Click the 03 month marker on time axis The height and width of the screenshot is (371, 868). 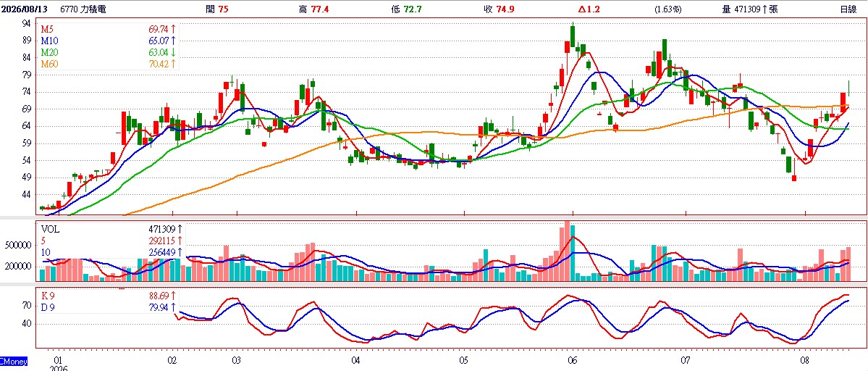pyautogui.click(x=237, y=360)
